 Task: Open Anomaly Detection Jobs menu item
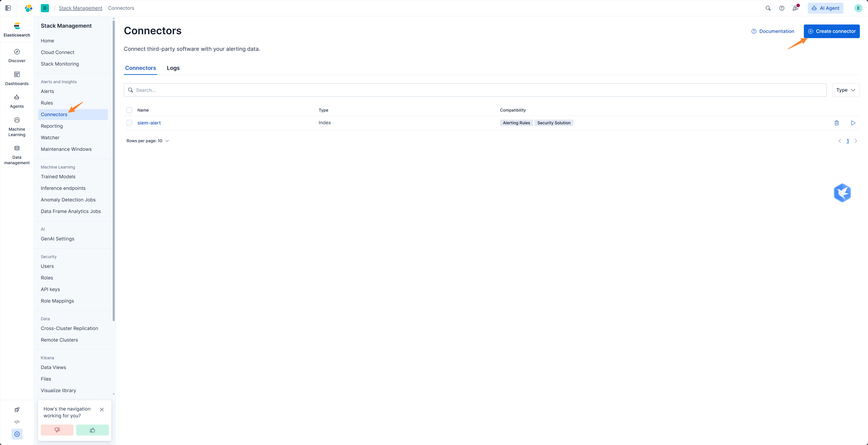[x=68, y=200]
